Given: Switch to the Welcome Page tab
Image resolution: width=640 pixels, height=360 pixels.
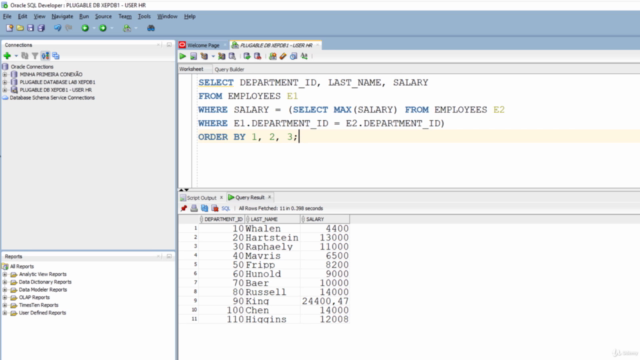Looking at the screenshot, I should 203,45.
